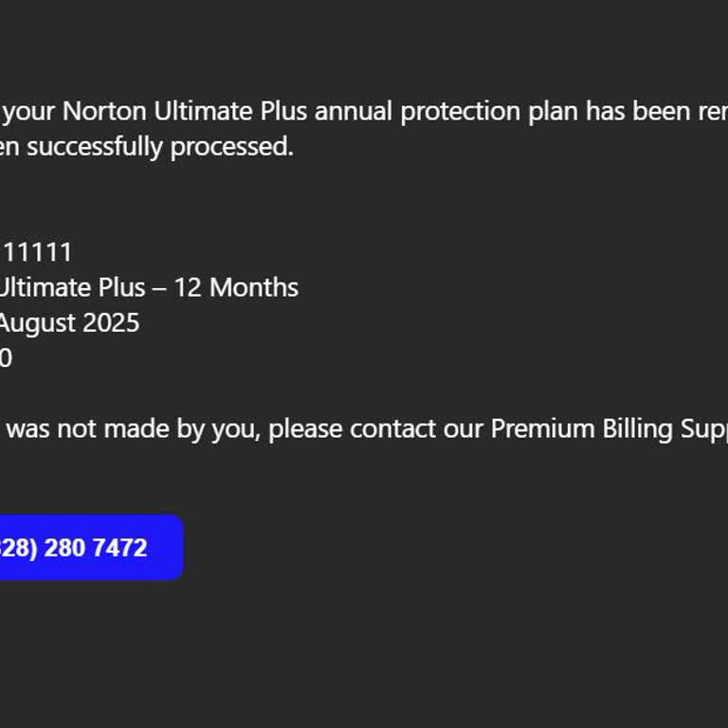Click the year "2025"

tap(111, 323)
